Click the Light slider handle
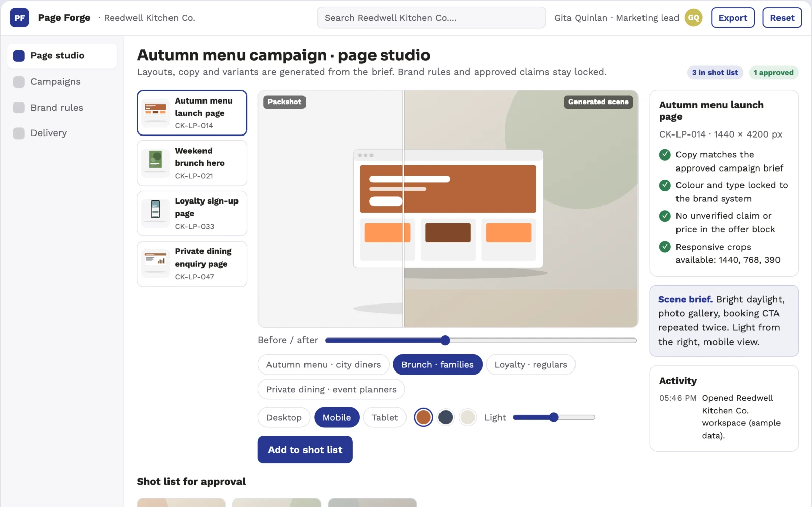The image size is (812, 507). tap(554, 417)
